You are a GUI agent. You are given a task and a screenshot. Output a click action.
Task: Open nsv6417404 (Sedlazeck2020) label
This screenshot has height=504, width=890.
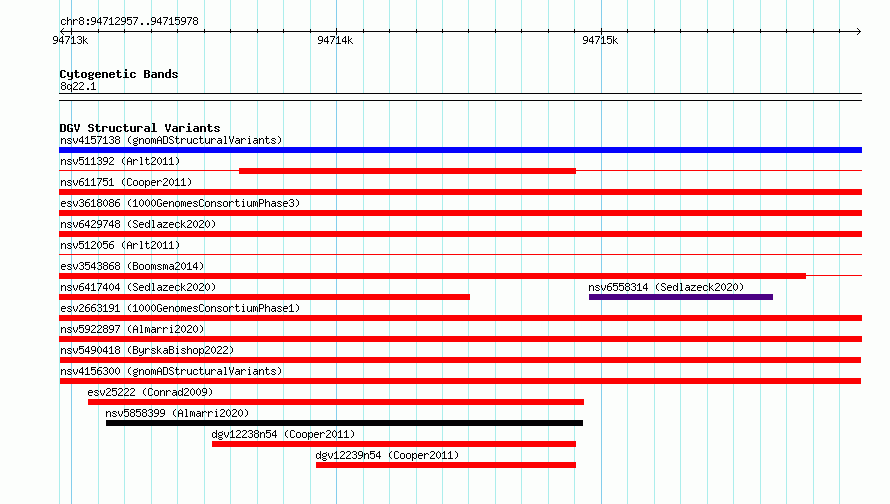tap(138, 287)
